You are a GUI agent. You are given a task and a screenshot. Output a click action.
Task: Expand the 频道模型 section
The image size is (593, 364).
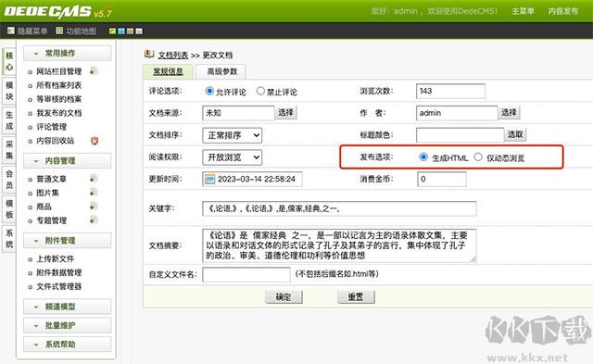[x=68, y=307]
